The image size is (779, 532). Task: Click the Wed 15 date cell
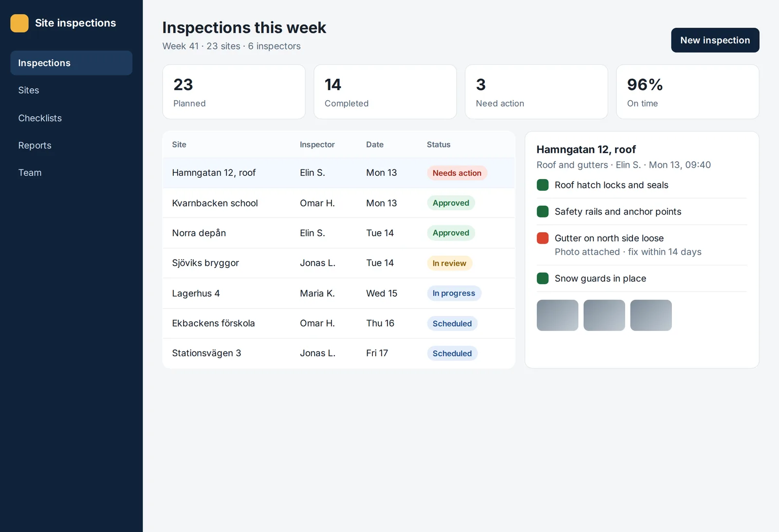pyautogui.click(x=382, y=293)
